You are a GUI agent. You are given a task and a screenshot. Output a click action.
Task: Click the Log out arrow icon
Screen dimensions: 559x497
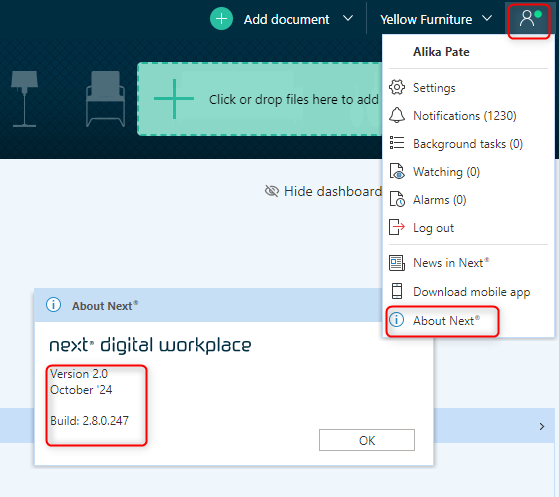pyautogui.click(x=397, y=227)
